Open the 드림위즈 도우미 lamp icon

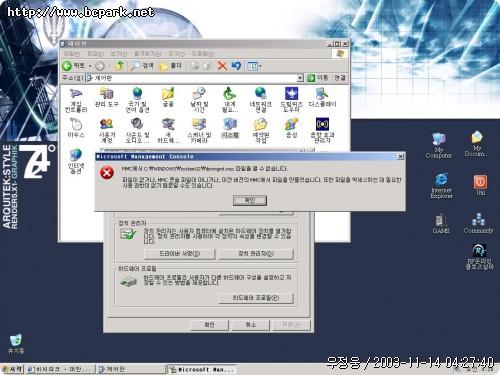click(x=291, y=100)
